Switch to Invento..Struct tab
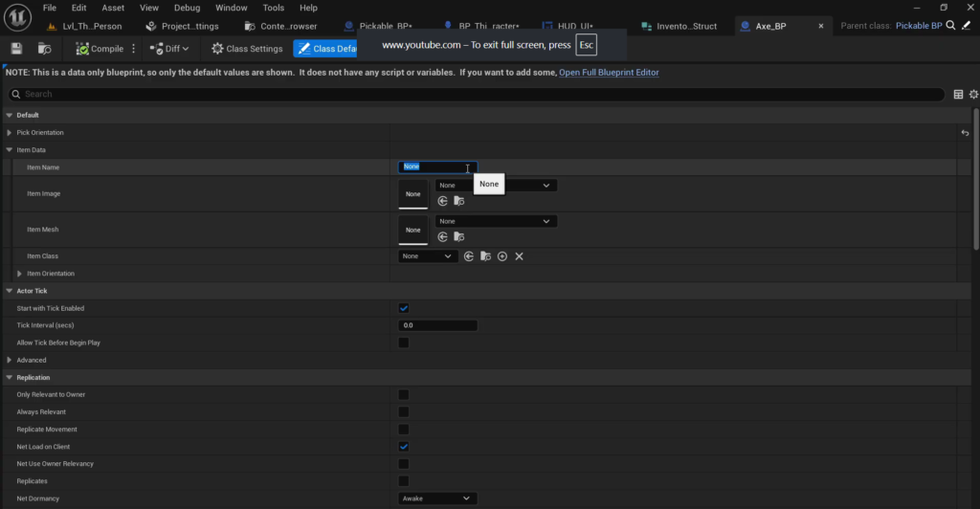Screen dimensions: 980x509 point(679,26)
